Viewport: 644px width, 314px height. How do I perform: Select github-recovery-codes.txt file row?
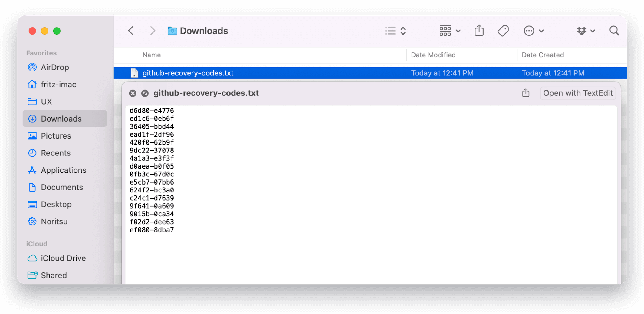[x=188, y=73]
